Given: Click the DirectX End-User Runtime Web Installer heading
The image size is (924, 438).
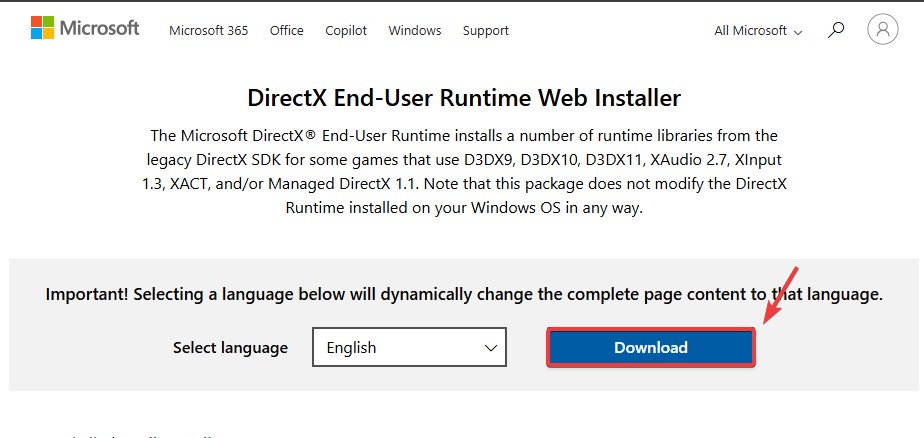Looking at the screenshot, I should click(x=463, y=98).
